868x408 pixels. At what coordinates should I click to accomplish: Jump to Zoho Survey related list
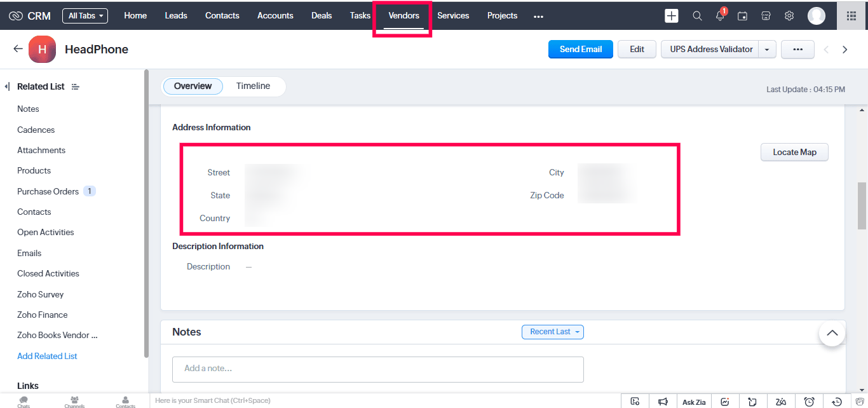[40, 294]
